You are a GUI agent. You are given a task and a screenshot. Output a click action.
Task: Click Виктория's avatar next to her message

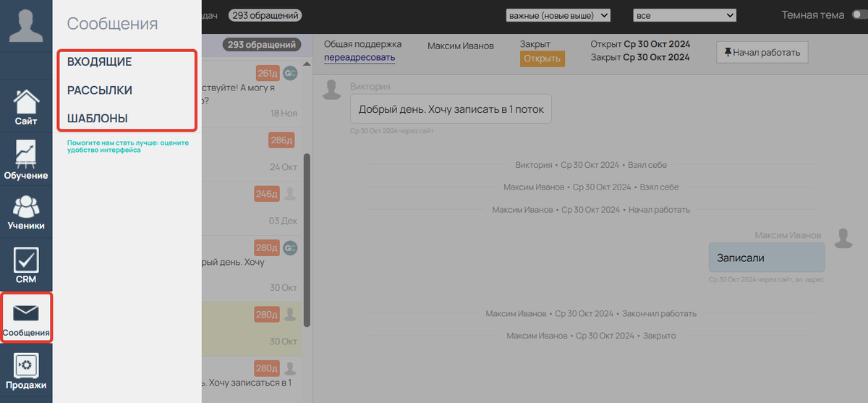tap(332, 90)
